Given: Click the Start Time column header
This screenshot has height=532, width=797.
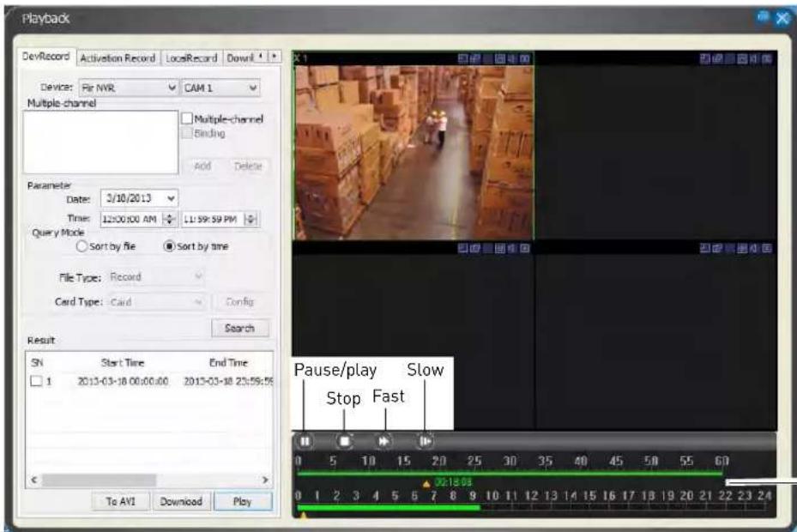Looking at the screenshot, I should pos(123,363).
